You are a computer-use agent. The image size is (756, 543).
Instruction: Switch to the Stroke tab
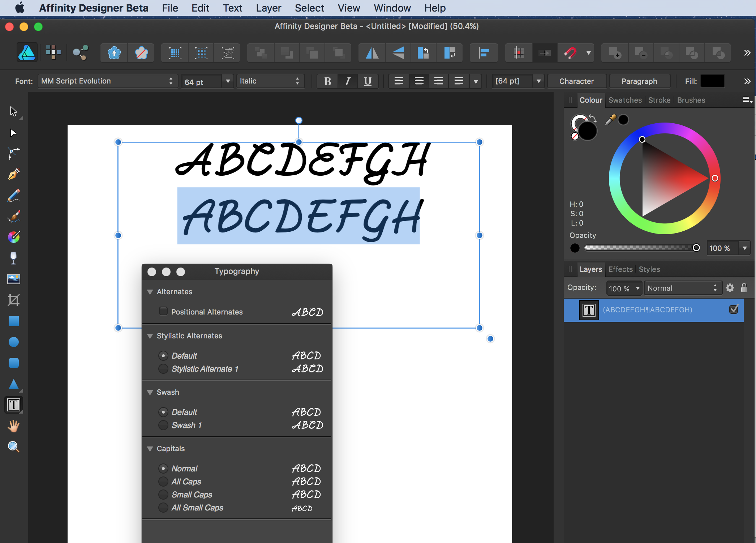(659, 100)
